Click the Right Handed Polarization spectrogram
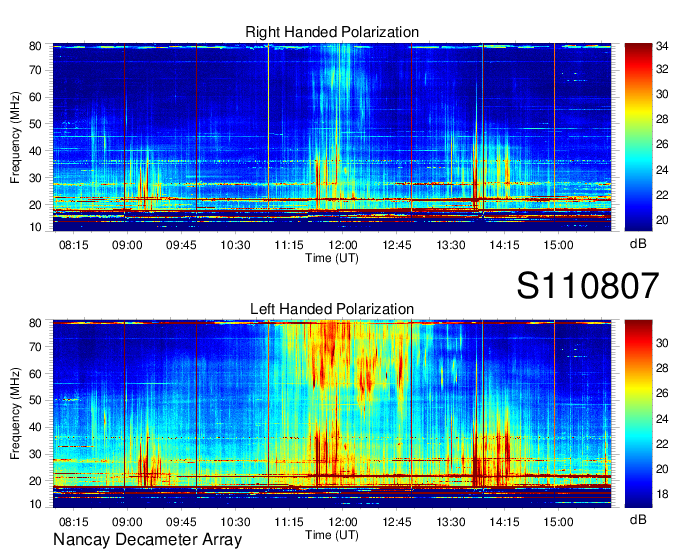 click(332, 137)
